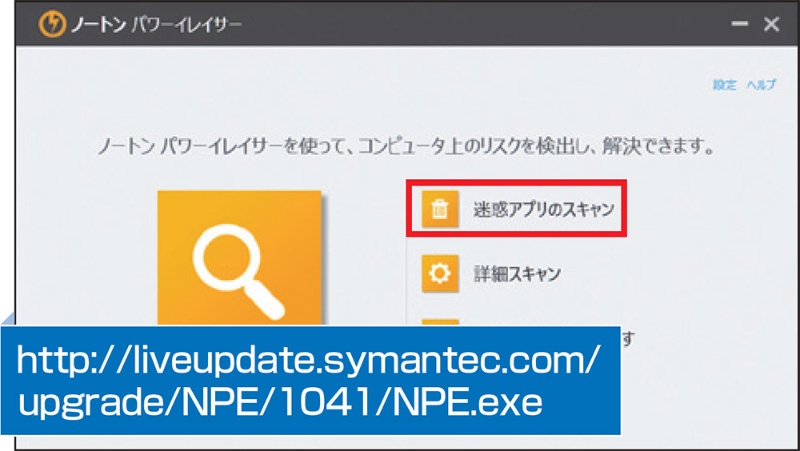Close the Norton Power Eraser window
Viewport: 800px width, 451px height.
click(771, 25)
